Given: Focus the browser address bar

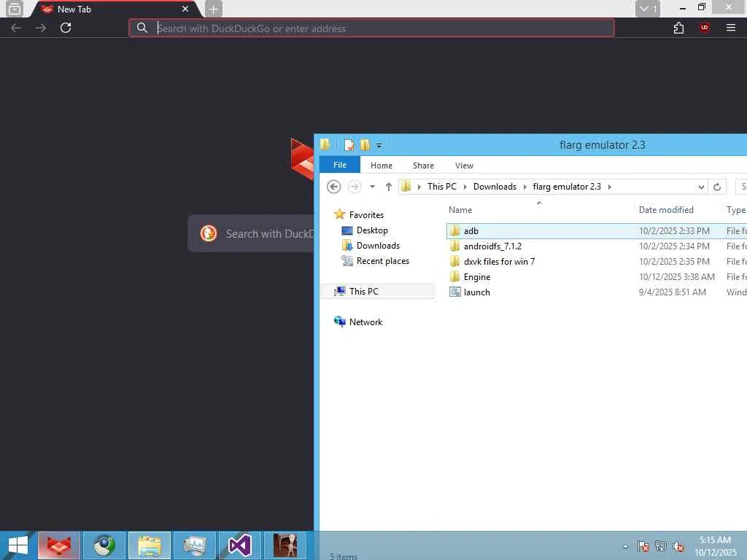Looking at the screenshot, I should [x=371, y=28].
